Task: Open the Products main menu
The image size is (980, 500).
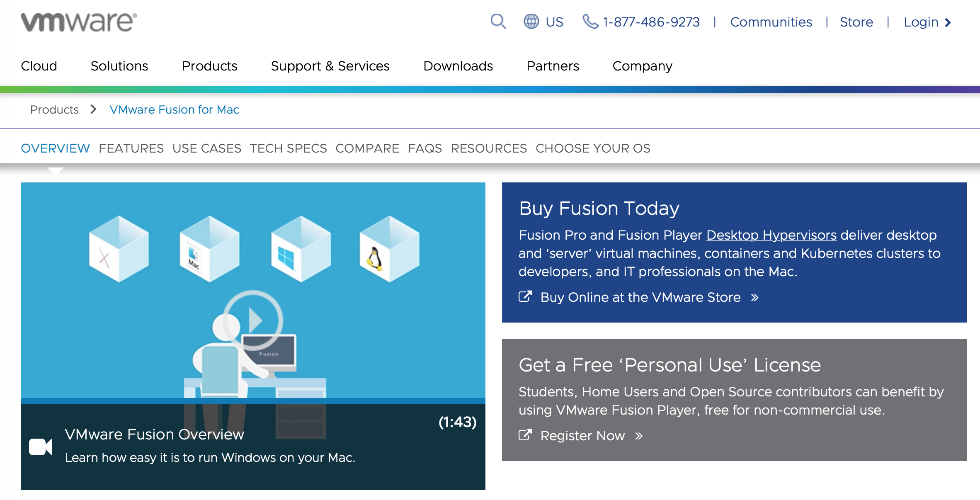Action: pyautogui.click(x=209, y=66)
